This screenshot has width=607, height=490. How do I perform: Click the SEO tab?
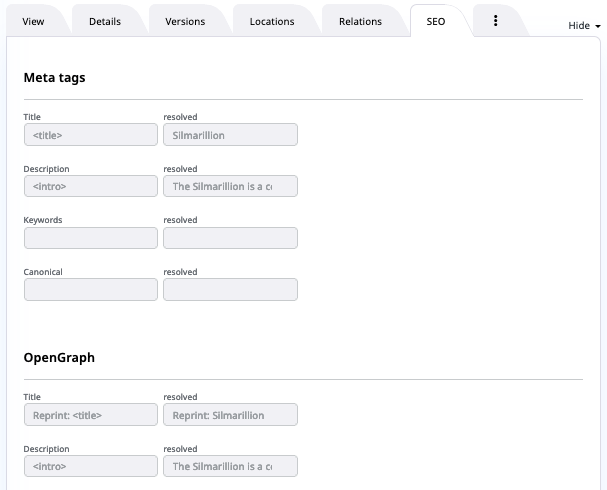[436, 22]
